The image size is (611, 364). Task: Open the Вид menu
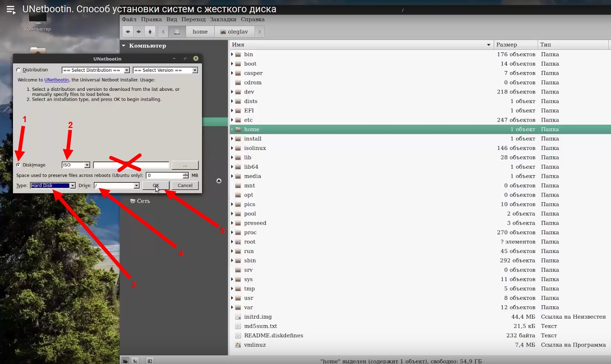[x=172, y=19]
